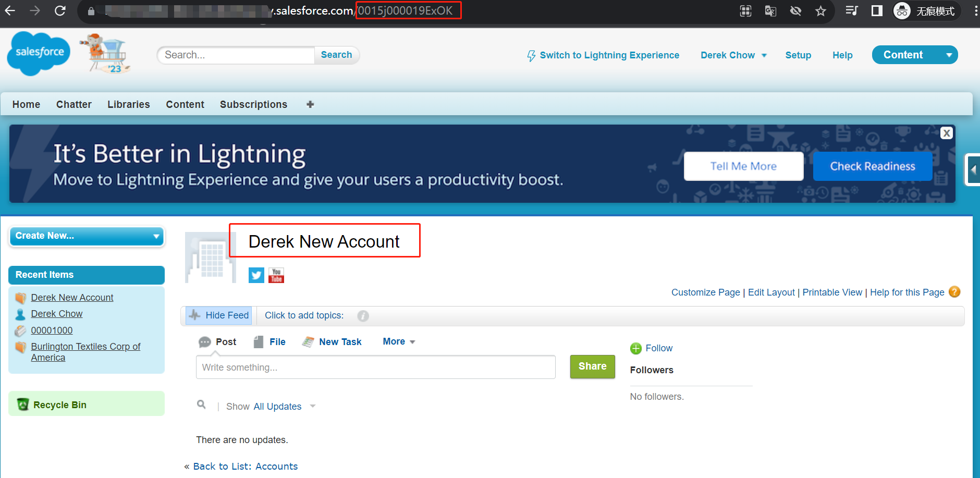Click the File document icon
The height and width of the screenshot is (478, 980).
click(259, 342)
